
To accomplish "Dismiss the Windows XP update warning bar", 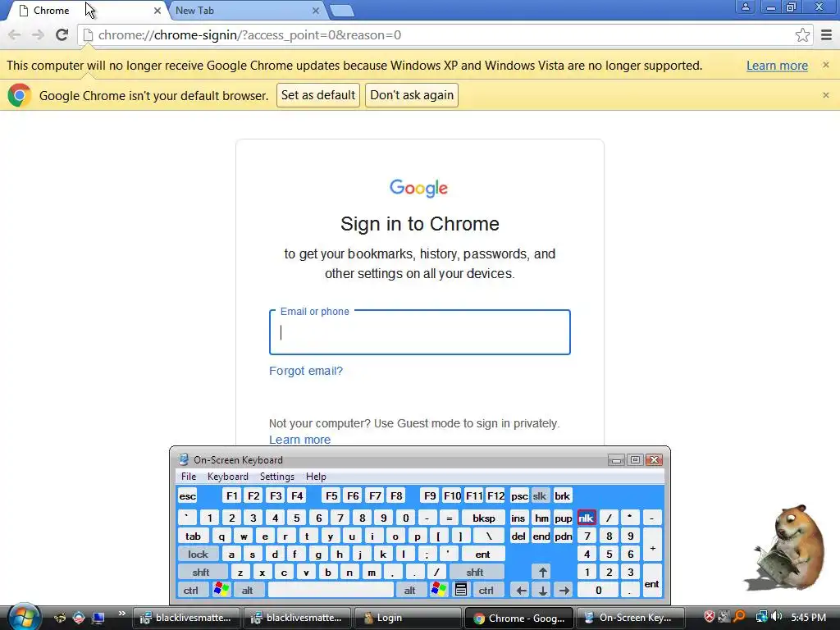I will (x=825, y=65).
